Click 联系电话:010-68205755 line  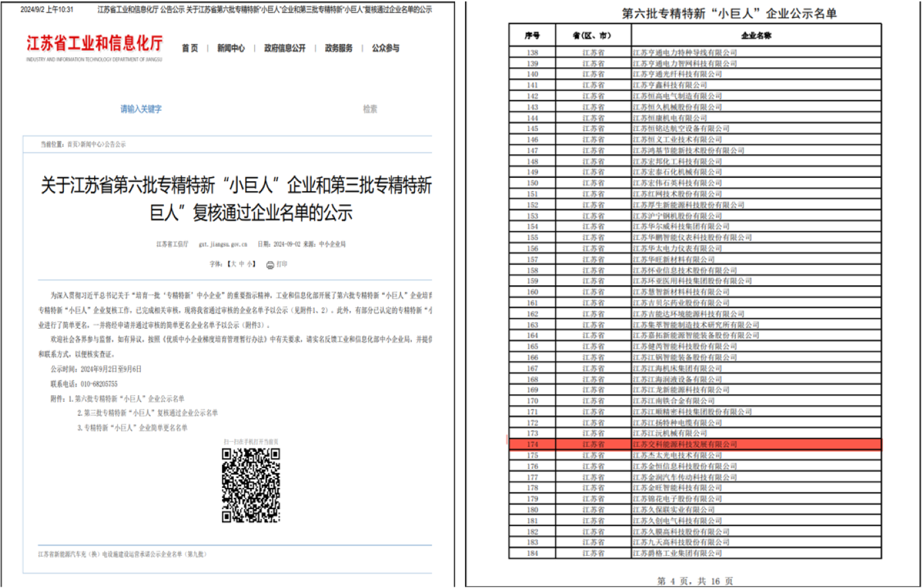click(84, 384)
